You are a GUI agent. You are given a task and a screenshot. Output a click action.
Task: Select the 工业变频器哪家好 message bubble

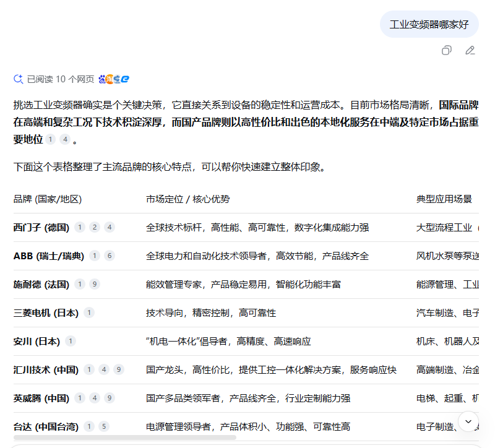coord(429,25)
